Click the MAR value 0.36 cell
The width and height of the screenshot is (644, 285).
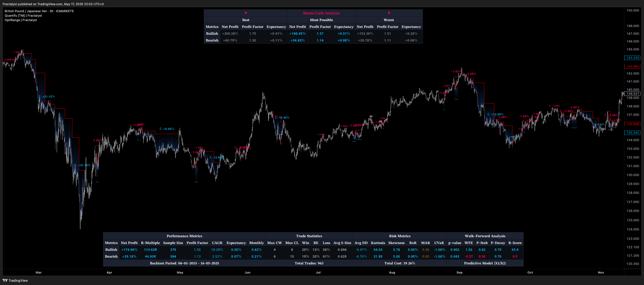click(x=426, y=250)
